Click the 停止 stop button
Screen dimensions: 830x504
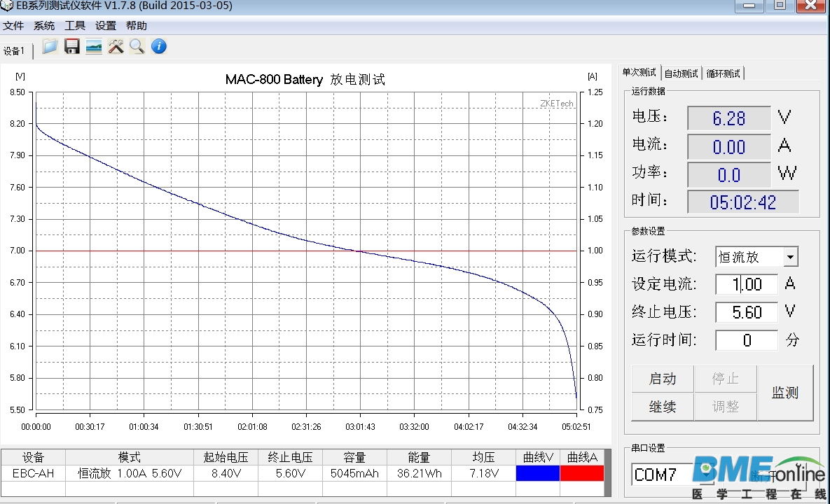coord(725,379)
